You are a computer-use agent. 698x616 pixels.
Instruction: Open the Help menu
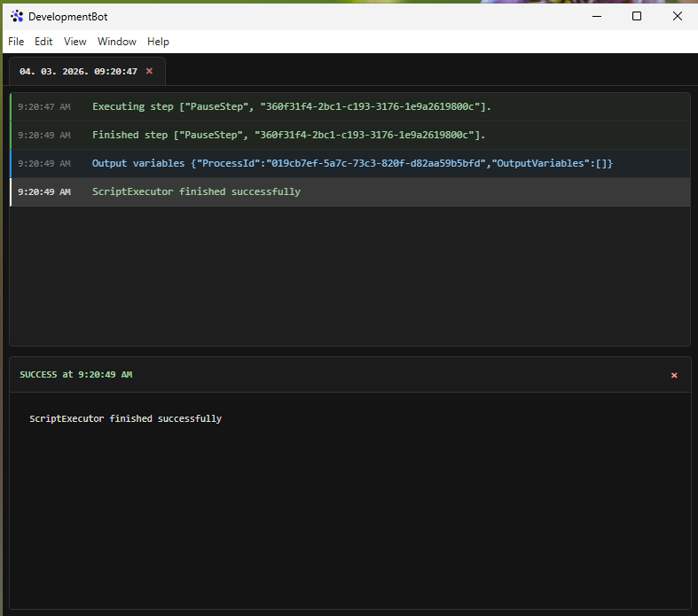158,42
